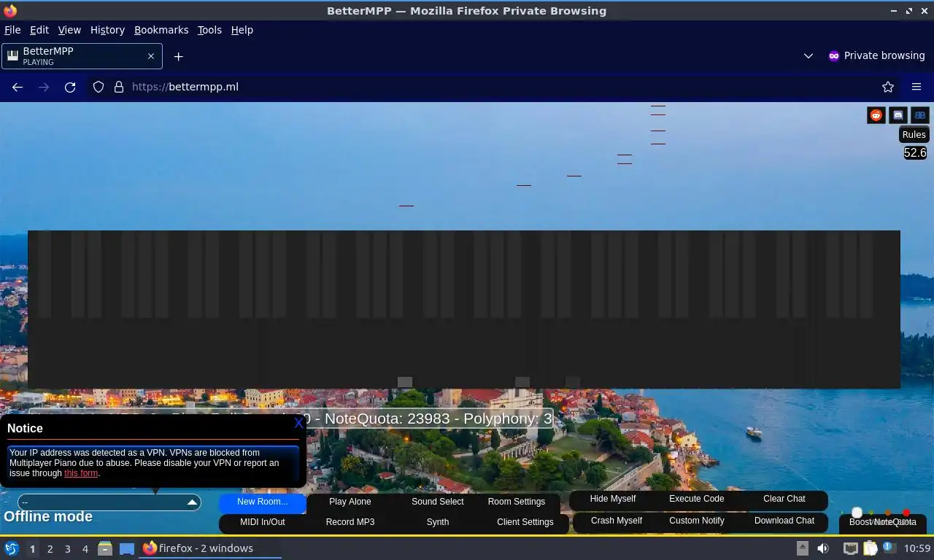Click the firefox - 2 windows taskbar entry

(210, 548)
